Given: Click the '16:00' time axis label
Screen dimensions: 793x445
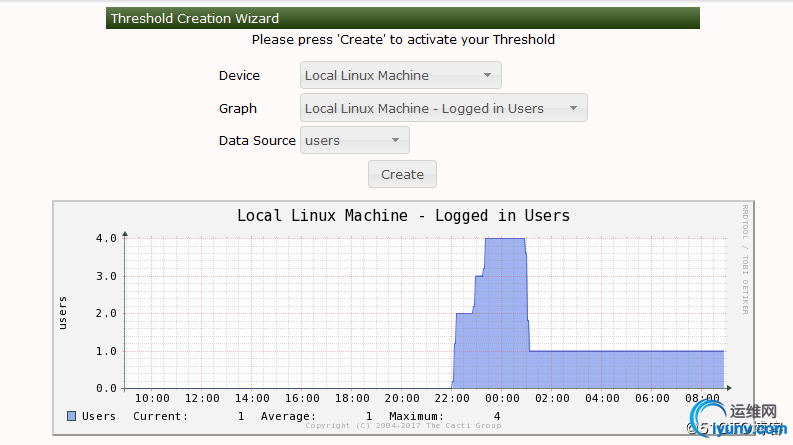Looking at the screenshot, I should click(x=302, y=398).
